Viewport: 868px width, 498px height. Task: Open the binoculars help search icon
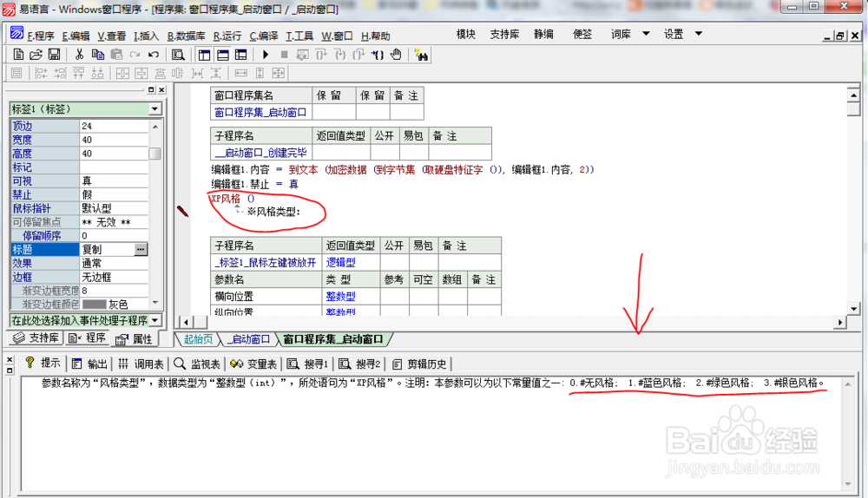pyautogui.click(x=421, y=55)
